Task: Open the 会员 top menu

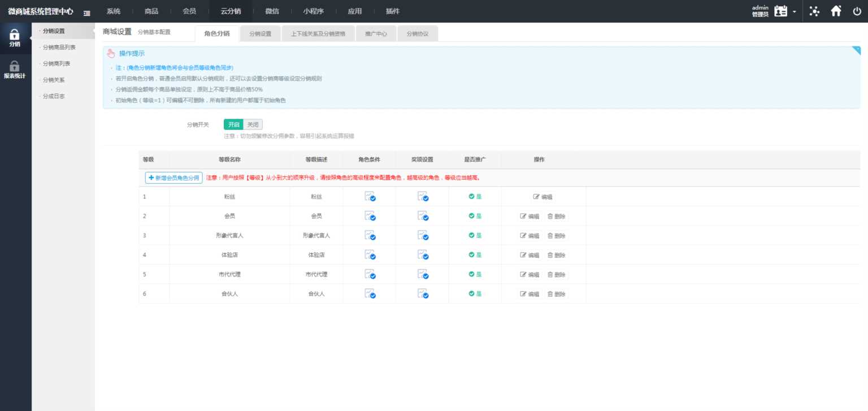Action: (x=190, y=11)
